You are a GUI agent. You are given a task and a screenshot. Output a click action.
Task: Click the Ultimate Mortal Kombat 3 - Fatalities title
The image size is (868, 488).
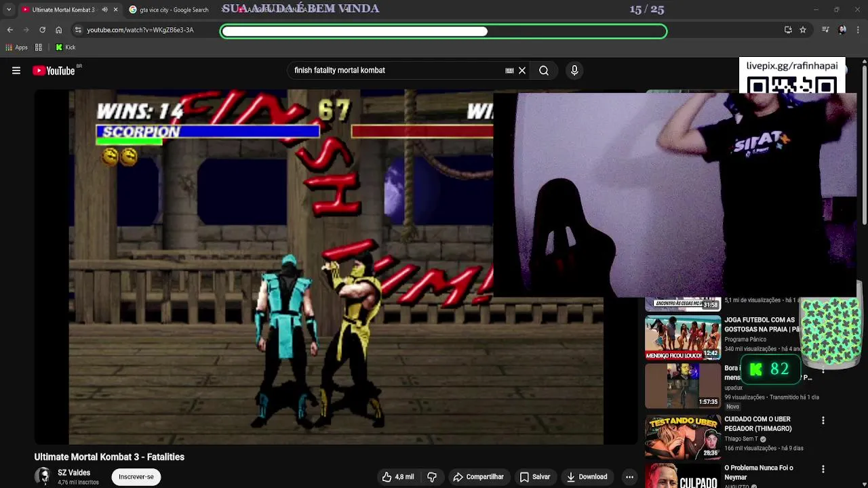109,457
